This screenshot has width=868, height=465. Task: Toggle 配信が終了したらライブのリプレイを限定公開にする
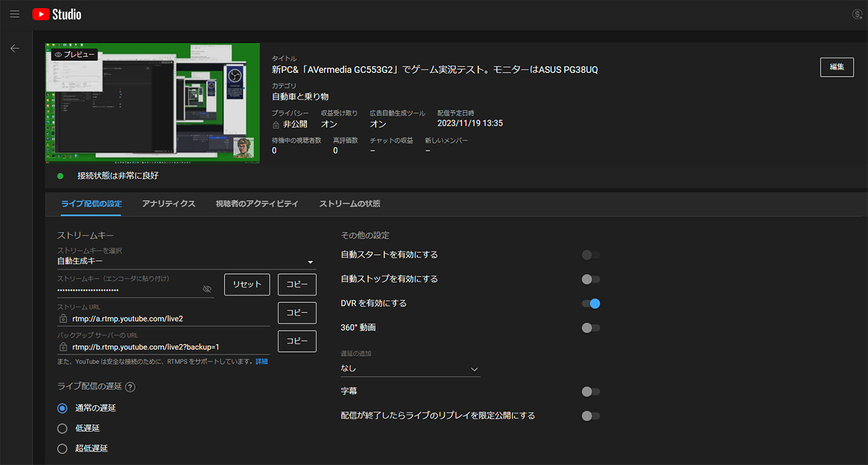coord(591,416)
